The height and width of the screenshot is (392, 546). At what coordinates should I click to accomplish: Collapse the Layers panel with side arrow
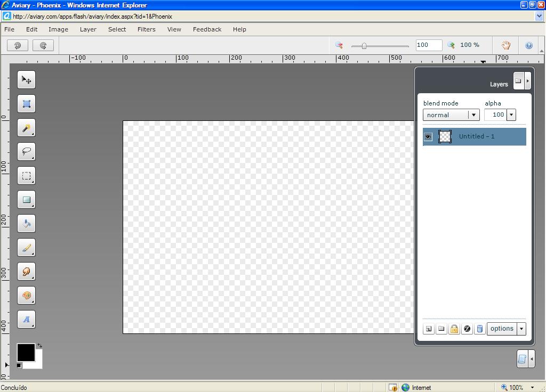click(528, 81)
